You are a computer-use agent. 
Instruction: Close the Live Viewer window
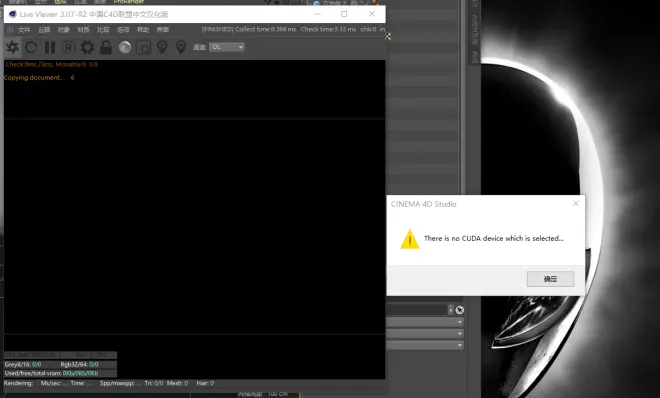pyautogui.click(x=371, y=14)
